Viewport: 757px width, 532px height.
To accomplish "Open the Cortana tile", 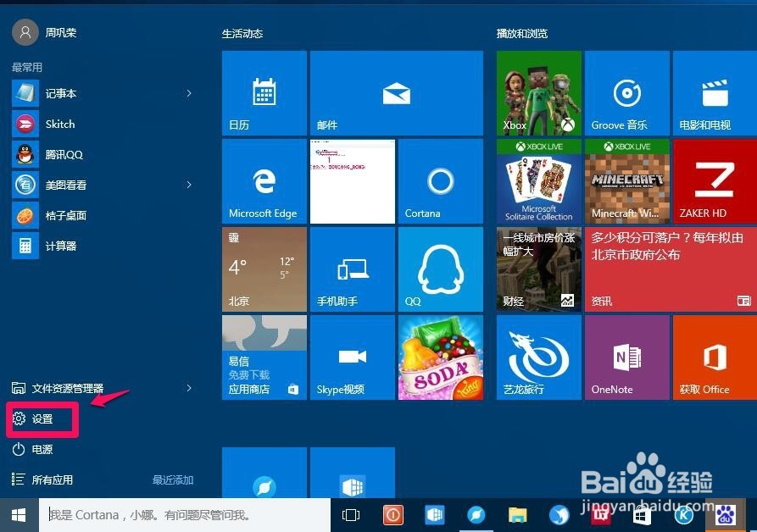I will pyautogui.click(x=440, y=181).
